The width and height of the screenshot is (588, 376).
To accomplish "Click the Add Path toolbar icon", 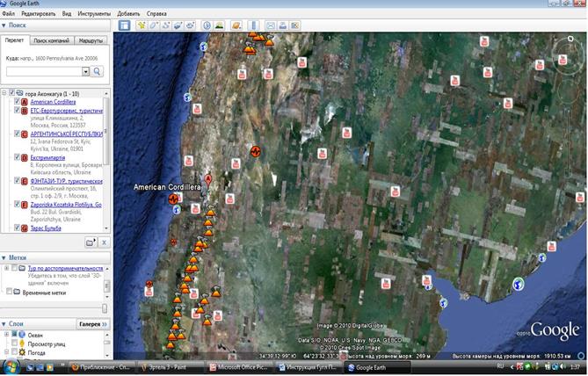I will click(x=166, y=25).
